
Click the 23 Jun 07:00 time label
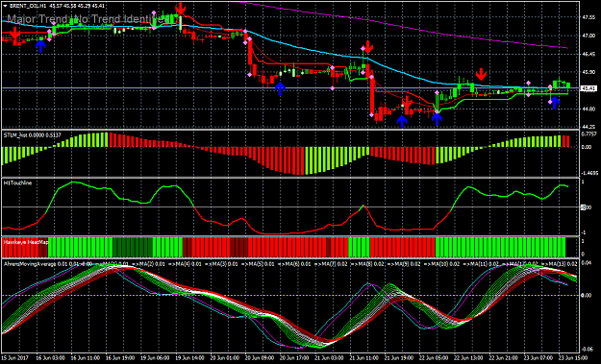coord(538,358)
